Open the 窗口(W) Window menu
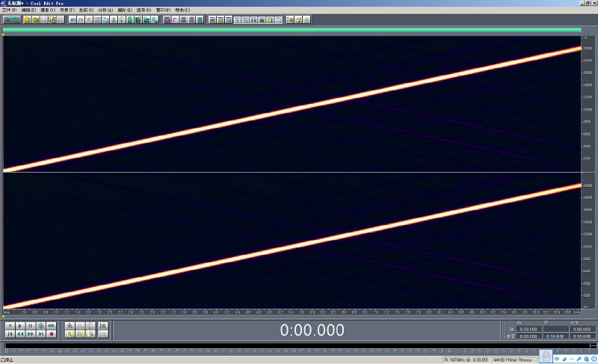 click(163, 10)
